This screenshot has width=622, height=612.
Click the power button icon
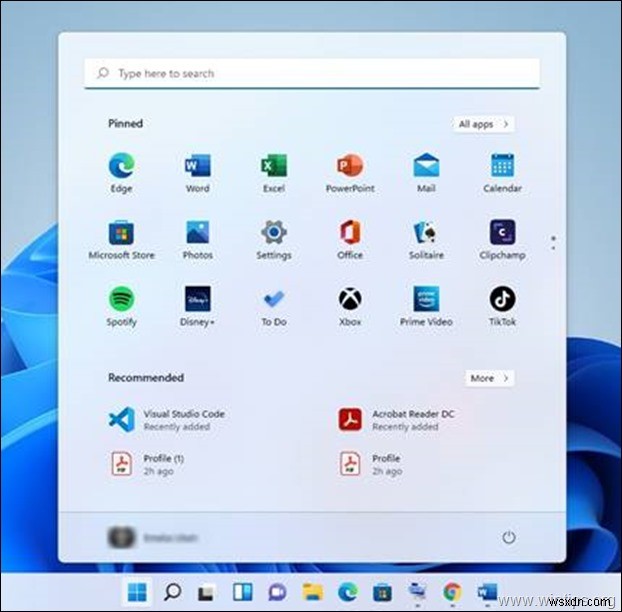point(509,537)
